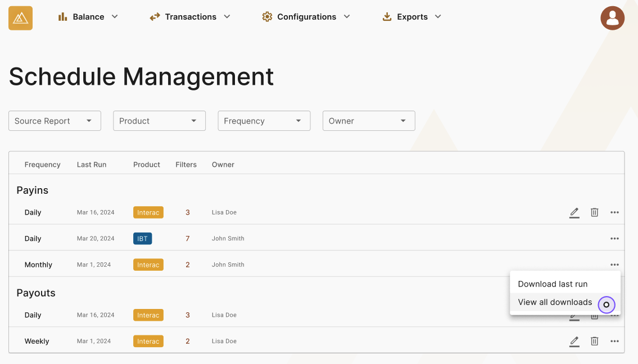638x364 pixels.
Task: Open the user profile avatar
Action: [x=612, y=18]
